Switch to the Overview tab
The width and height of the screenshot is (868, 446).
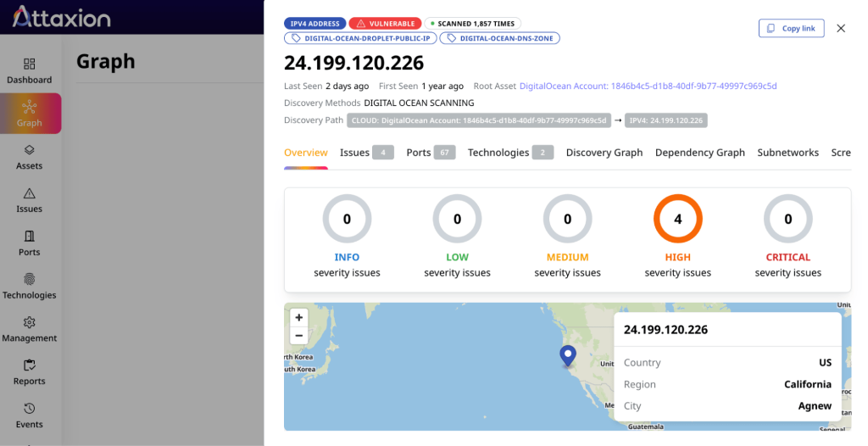pyautogui.click(x=305, y=153)
